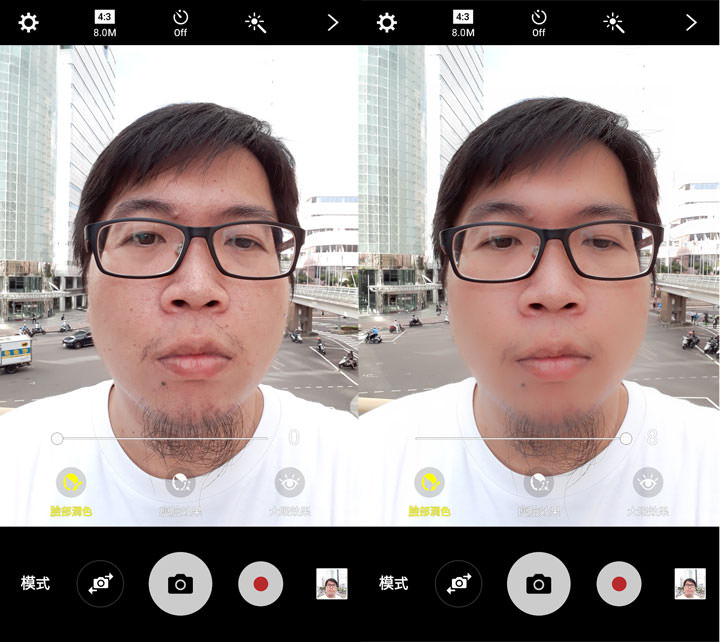Toggle big eyes effect in right screen
The image size is (720, 642).
click(x=648, y=484)
